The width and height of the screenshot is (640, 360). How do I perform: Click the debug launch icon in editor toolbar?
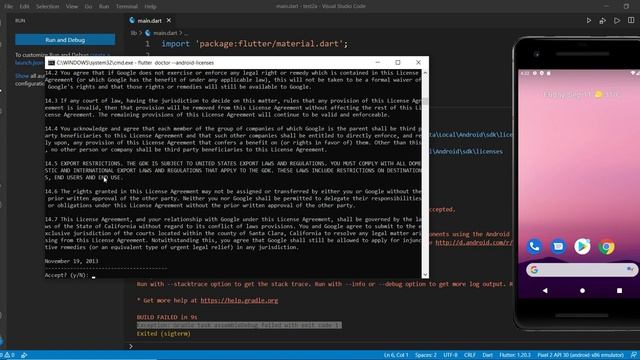click(602, 20)
